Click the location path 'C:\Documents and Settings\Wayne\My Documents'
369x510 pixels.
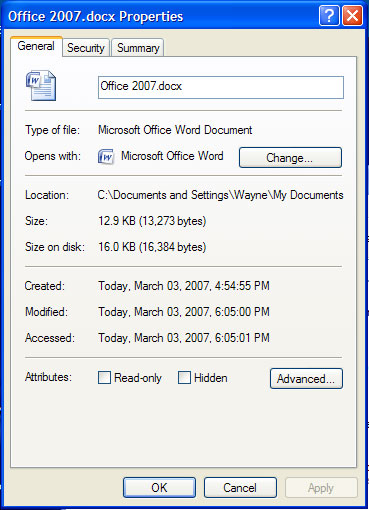(220, 195)
